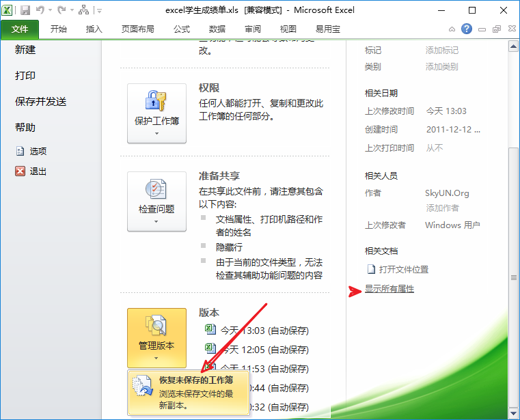This screenshot has width=520, height=420.
Task: Open the 11:53 autosave version
Action: click(x=265, y=369)
